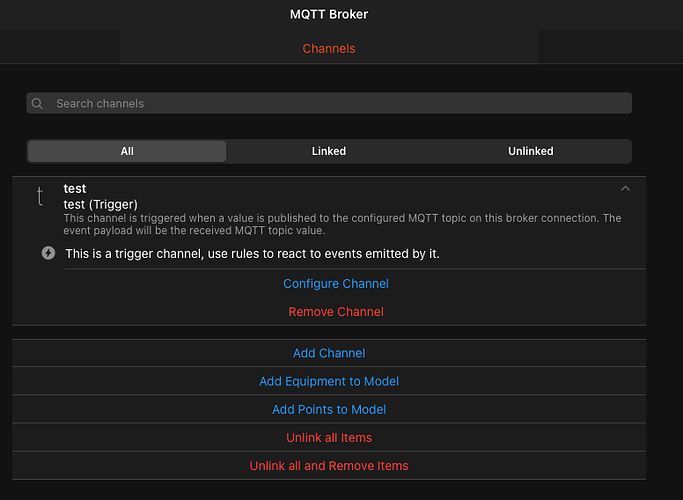Select the All filter segment
Image resolution: width=683 pixels, height=500 pixels.
pos(127,151)
